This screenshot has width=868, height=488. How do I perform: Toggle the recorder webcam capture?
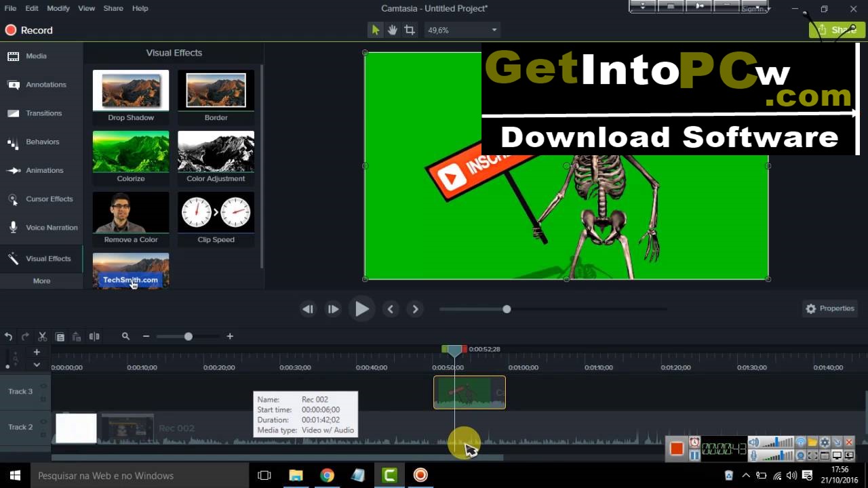coord(800,455)
